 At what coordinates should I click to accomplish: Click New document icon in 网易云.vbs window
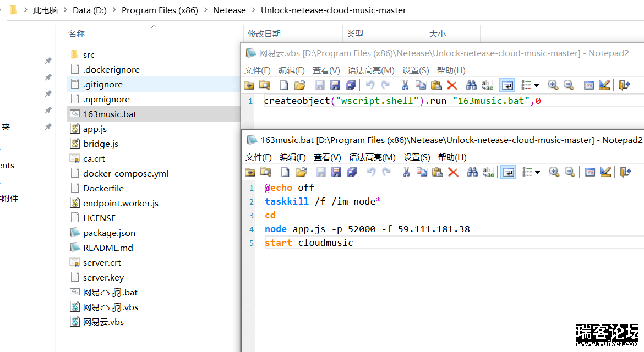(x=284, y=85)
